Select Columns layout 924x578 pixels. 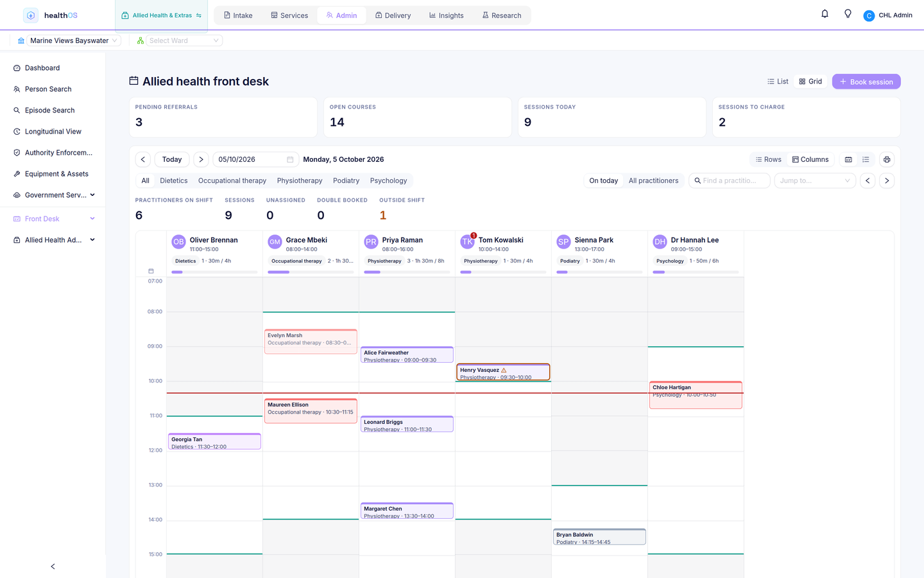[x=810, y=159]
